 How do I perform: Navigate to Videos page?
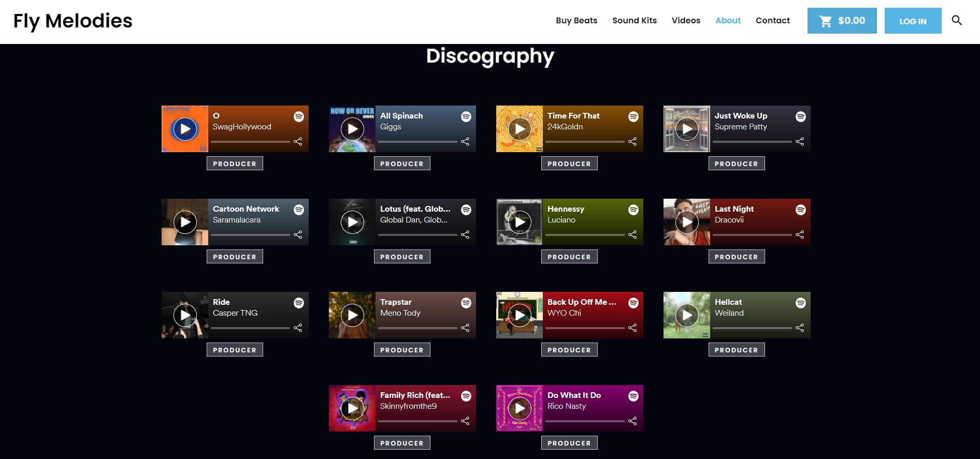[686, 21]
